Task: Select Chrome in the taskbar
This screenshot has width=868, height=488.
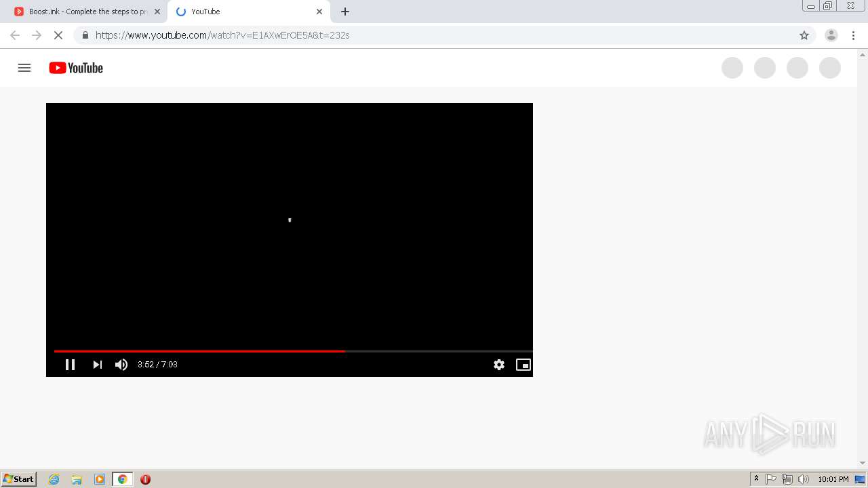Action: tap(122, 479)
